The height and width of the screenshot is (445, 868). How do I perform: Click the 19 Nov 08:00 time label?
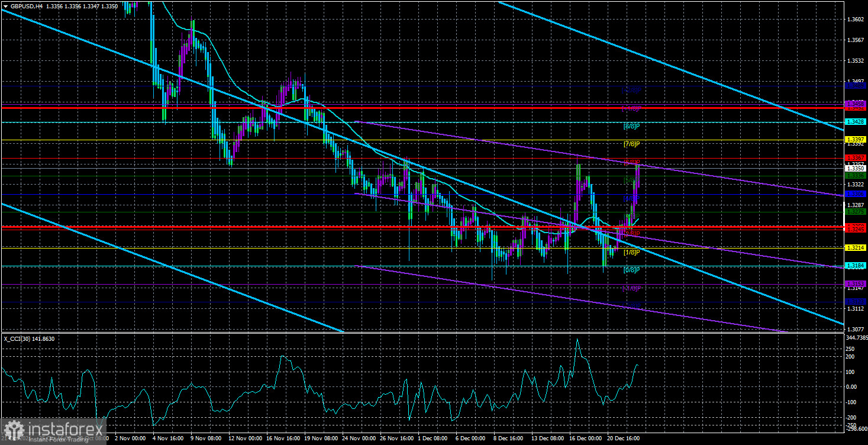click(322, 439)
